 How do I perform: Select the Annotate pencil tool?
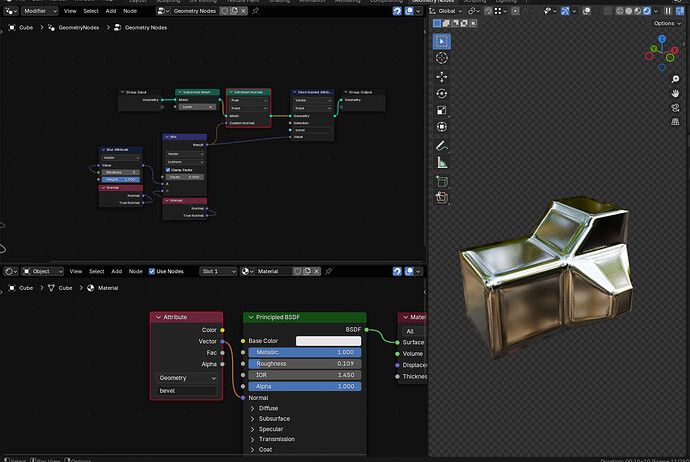coord(441,146)
